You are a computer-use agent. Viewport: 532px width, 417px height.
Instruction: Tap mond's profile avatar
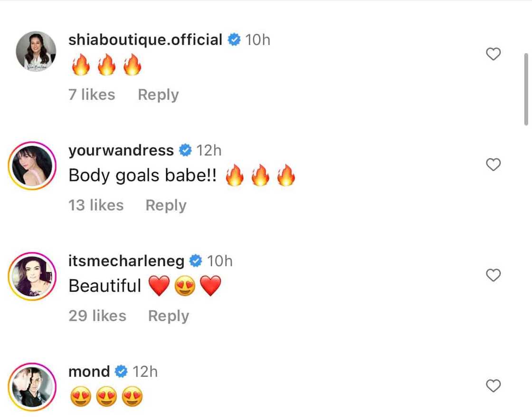point(32,386)
